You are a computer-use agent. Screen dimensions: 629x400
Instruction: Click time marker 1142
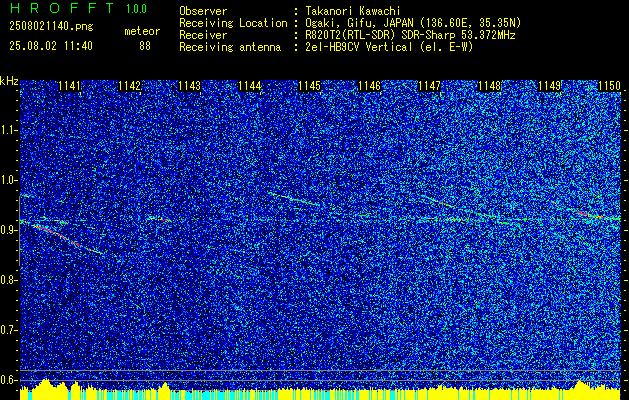pyautogui.click(x=130, y=86)
